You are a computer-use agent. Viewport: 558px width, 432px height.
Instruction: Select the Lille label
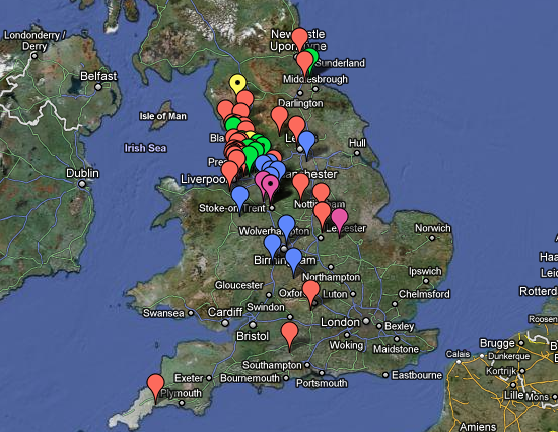513,395
